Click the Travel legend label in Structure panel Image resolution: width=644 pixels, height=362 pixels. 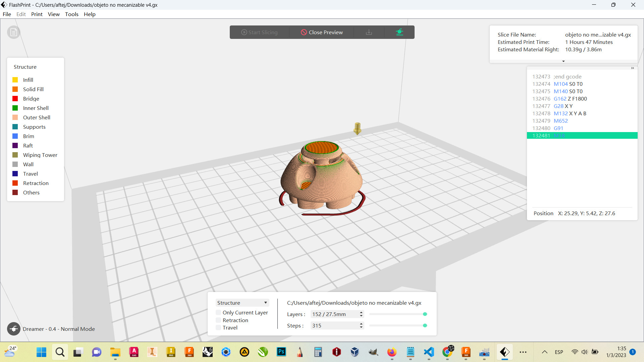[30, 174]
